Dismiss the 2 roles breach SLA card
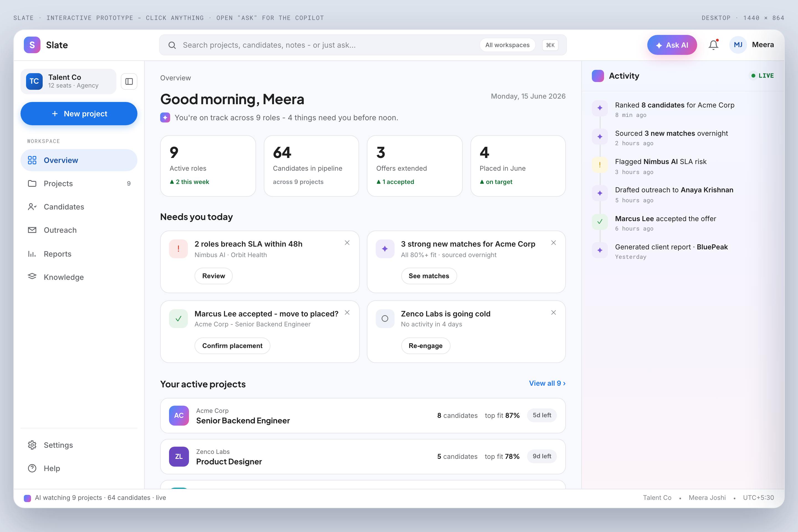The width and height of the screenshot is (798, 532). 347,243
